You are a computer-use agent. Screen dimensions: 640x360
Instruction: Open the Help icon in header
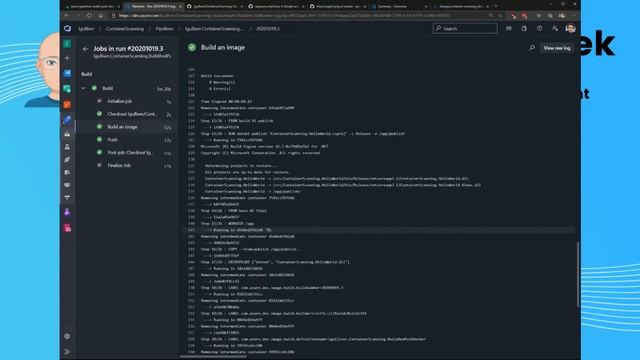[540, 29]
